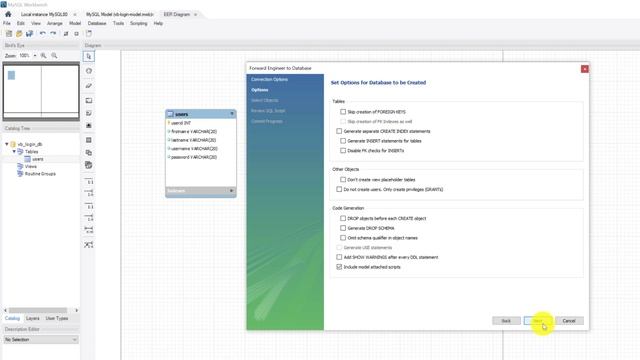Click the catalog tree scroll right arrow
Screen dimensions: 640x360
point(76,311)
